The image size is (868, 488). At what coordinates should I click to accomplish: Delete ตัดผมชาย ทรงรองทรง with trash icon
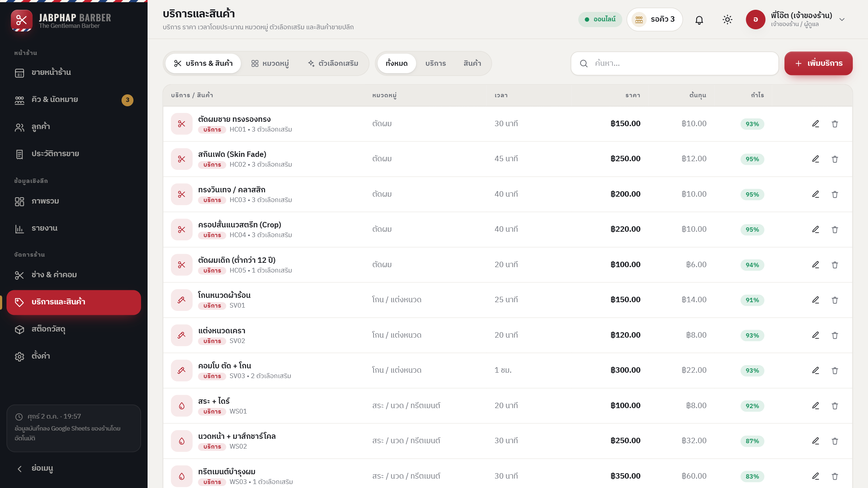pos(835,124)
